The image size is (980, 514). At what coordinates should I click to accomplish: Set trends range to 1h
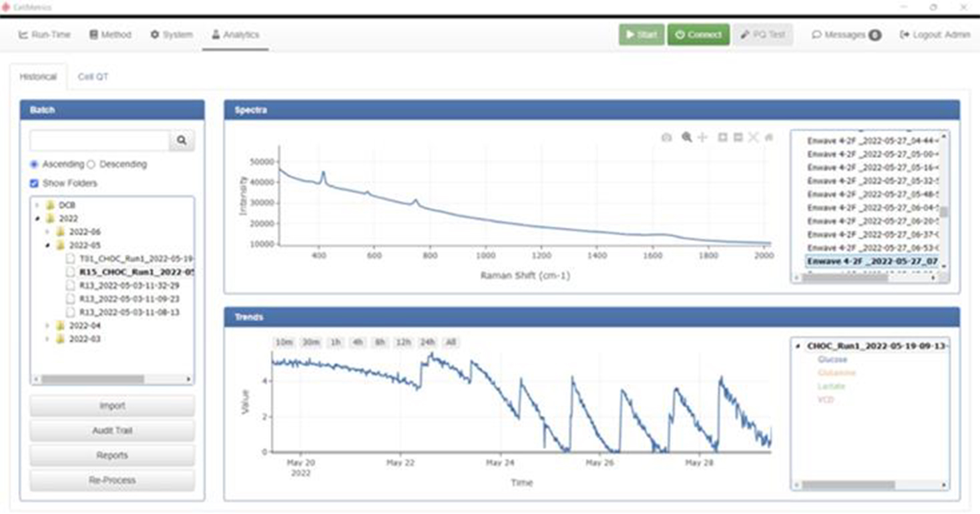(x=335, y=342)
